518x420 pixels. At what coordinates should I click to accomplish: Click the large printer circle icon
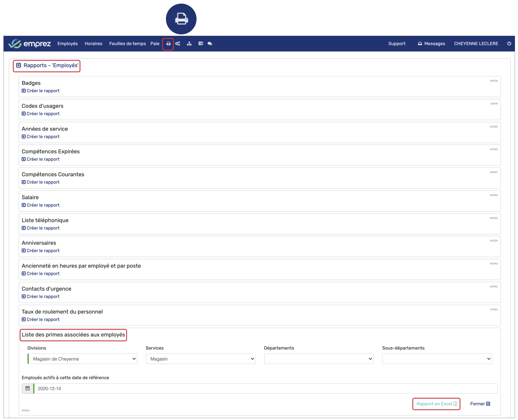181,19
